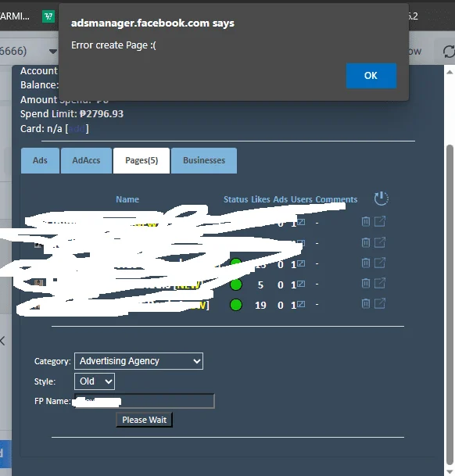Click the Ads column header
This screenshot has height=476, width=455.
coord(281,199)
